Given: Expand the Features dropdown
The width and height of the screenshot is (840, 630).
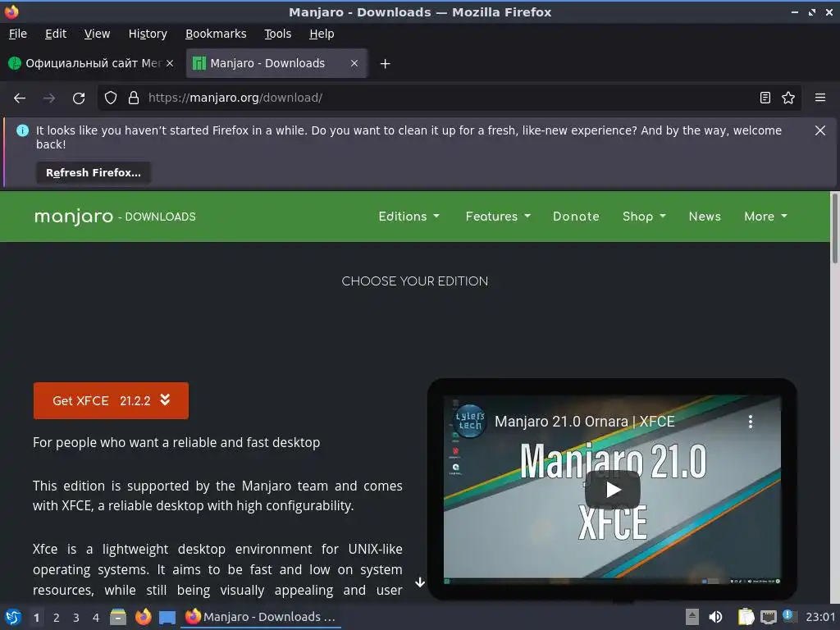Looking at the screenshot, I should tap(498, 217).
